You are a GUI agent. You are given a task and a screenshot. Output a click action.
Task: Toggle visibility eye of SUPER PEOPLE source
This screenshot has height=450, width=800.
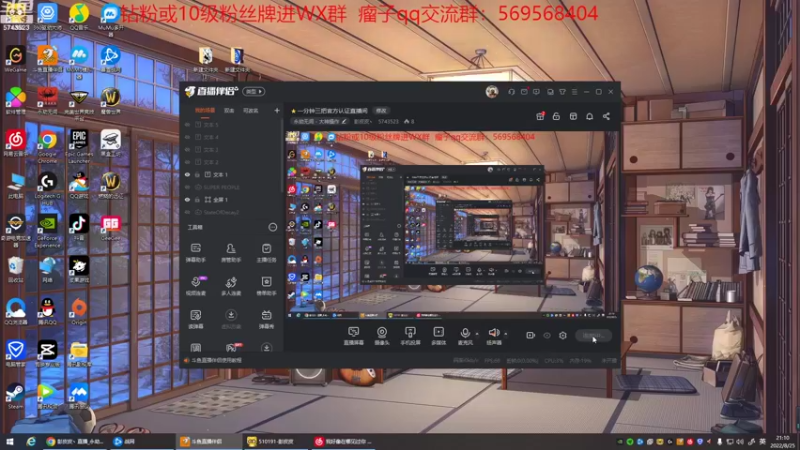click(187, 187)
